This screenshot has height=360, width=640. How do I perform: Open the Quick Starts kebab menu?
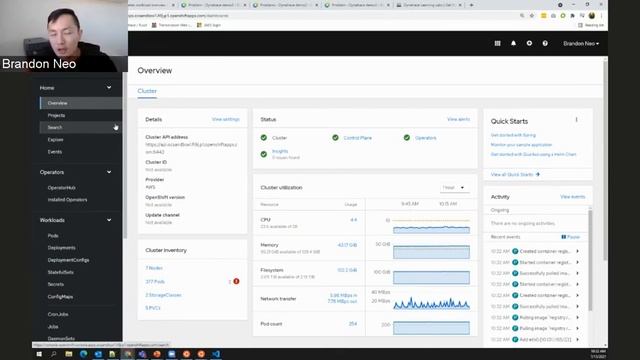click(576, 120)
